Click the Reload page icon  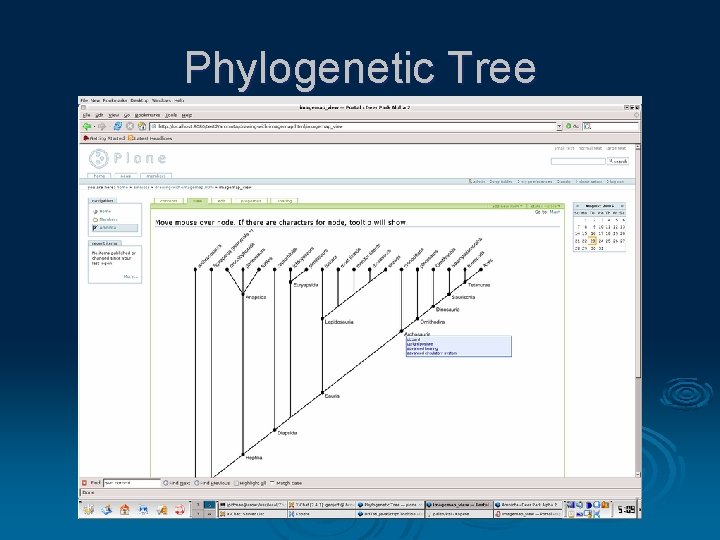click(118, 126)
